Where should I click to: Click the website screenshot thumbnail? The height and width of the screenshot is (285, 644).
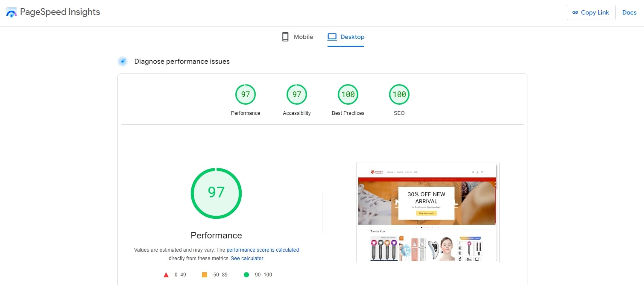(428, 212)
